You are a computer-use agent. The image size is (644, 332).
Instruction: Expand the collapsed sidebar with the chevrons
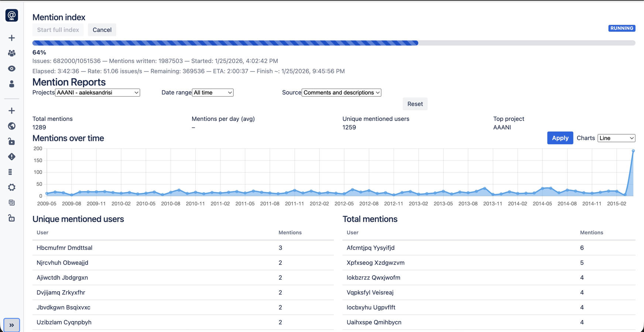pos(12,325)
